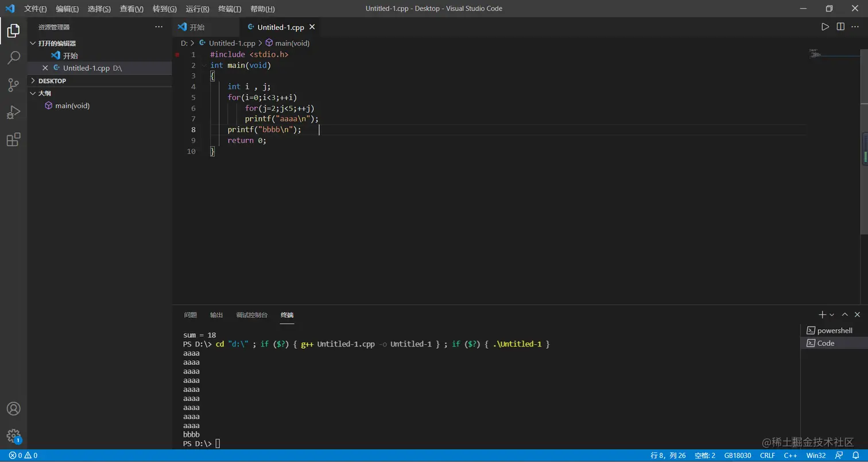The height and width of the screenshot is (462, 868).
Task: Open the 文件(F) menu
Action: [36, 9]
